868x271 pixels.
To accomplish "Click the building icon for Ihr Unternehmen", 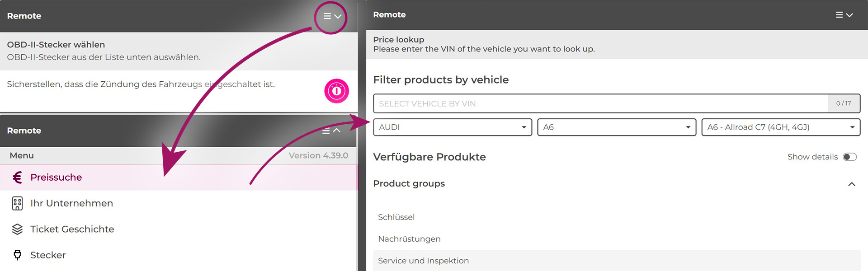I will tap(17, 203).
